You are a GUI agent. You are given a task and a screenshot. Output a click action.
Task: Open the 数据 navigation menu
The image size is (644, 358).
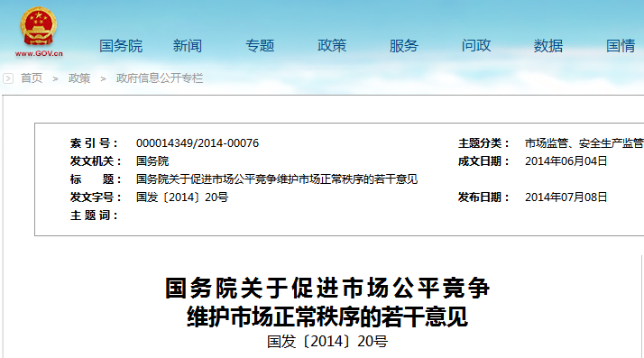tap(548, 46)
